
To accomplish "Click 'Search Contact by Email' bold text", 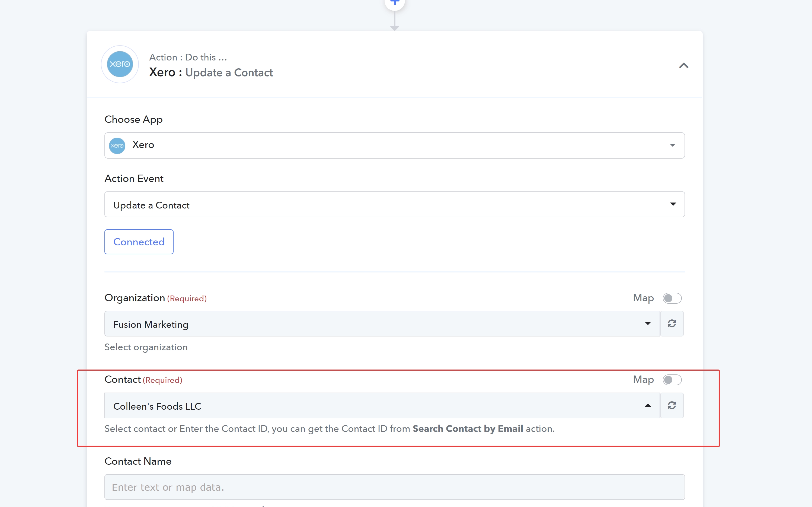I will pyautogui.click(x=468, y=429).
